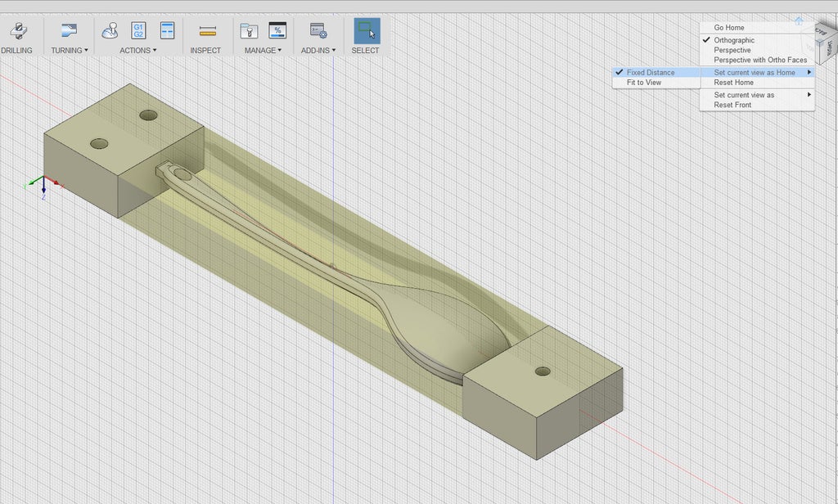Image resolution: width=838 pixels, height=504 pixels.
Task: Open the Add-Ins scripts icon
Action: [x=318, y=31]
